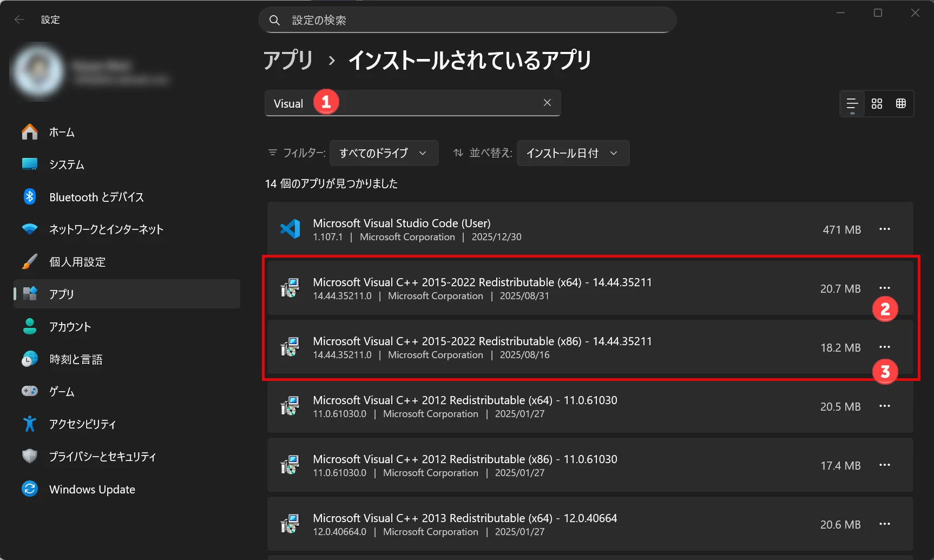Switch to grid view layout

click(877, 103)
